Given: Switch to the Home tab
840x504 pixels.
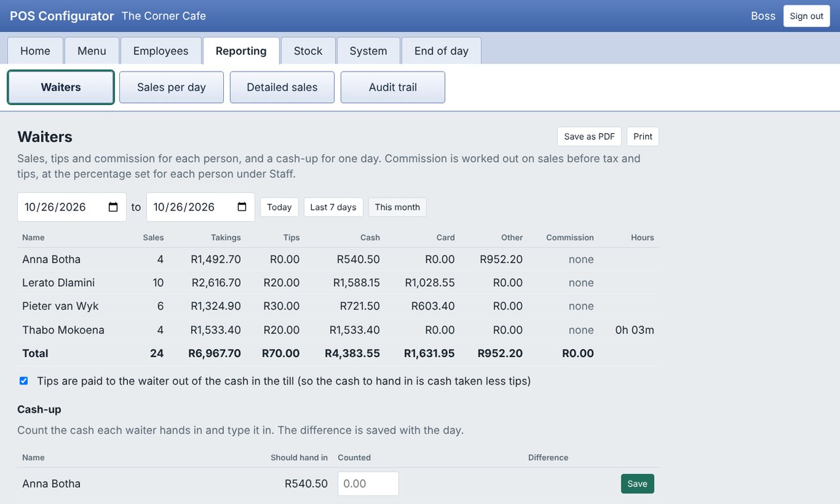Looking at the screenshot, I should click(35, 51).
